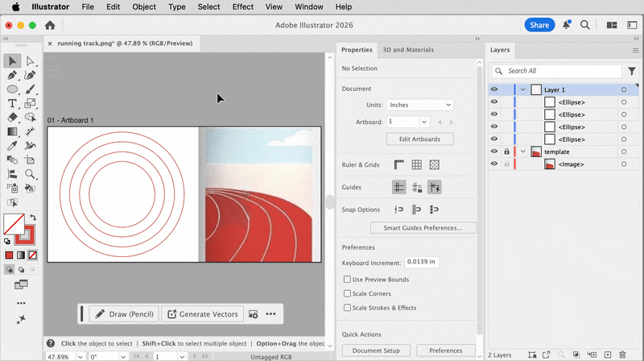Hide the template layer visibility
The width and height of the screenshot is (644, 361).
coord(494,151)
